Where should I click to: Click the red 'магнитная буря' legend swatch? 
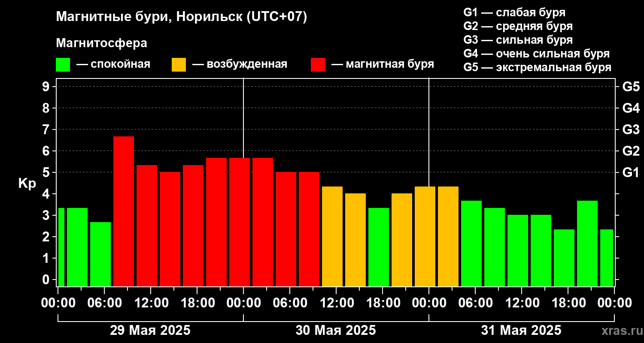click(318, 65)
